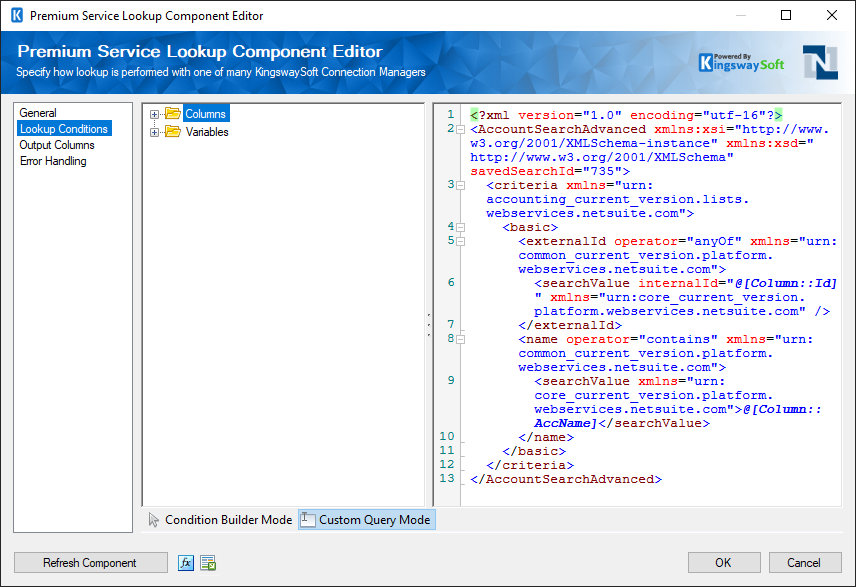Click operator="anyOf" in the XML editor

pyautogui.click(x=677, y=241)
